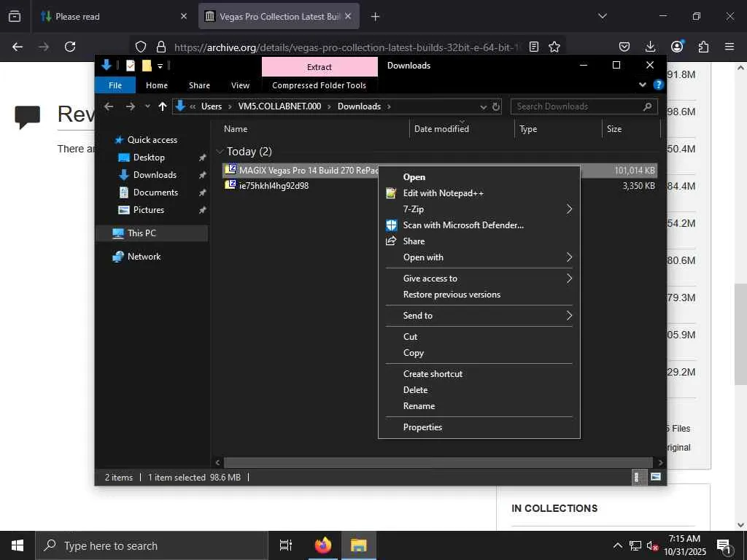Click the Extract contextual tab header
The height and width of the screenshot is (560, 747).
click(x=320, y=67)
